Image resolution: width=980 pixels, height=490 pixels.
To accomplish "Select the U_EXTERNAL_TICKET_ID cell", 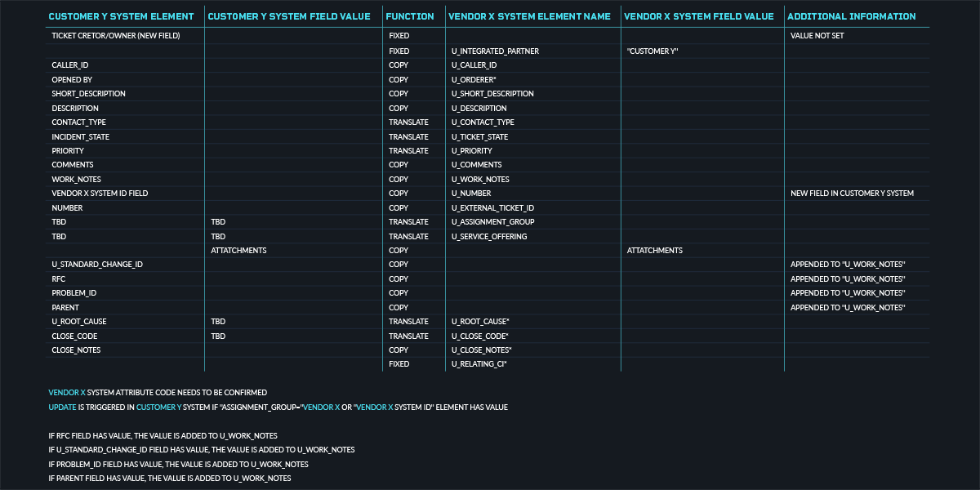I will pyautogui.click(x=492, y=207).
